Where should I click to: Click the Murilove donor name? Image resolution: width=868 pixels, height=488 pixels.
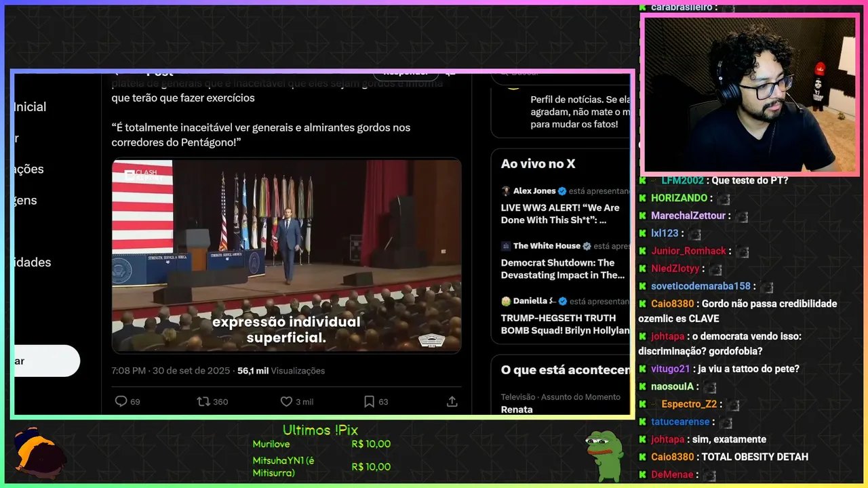pyautogui.click(x=271, y=445)
